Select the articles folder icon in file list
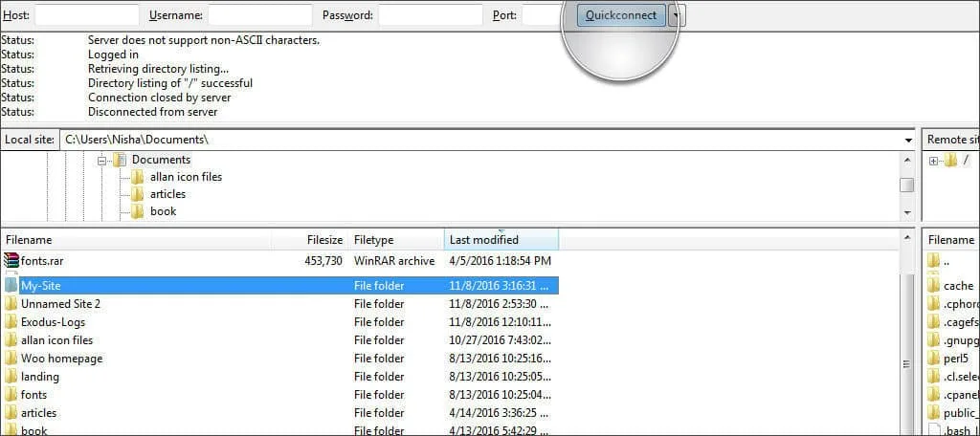Image resolution: width=980 pixels, height=436 pixels. [11, 412]
